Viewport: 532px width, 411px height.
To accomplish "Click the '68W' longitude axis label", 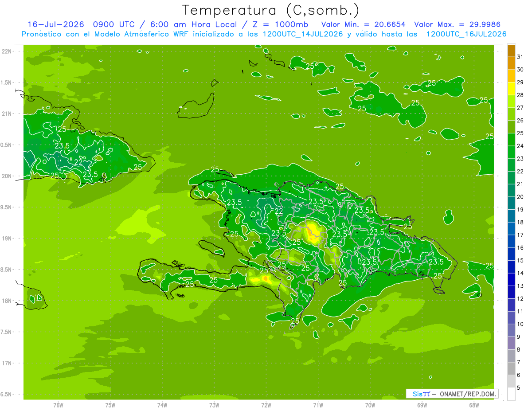I will pyautogui.click(x=474, y=405).
